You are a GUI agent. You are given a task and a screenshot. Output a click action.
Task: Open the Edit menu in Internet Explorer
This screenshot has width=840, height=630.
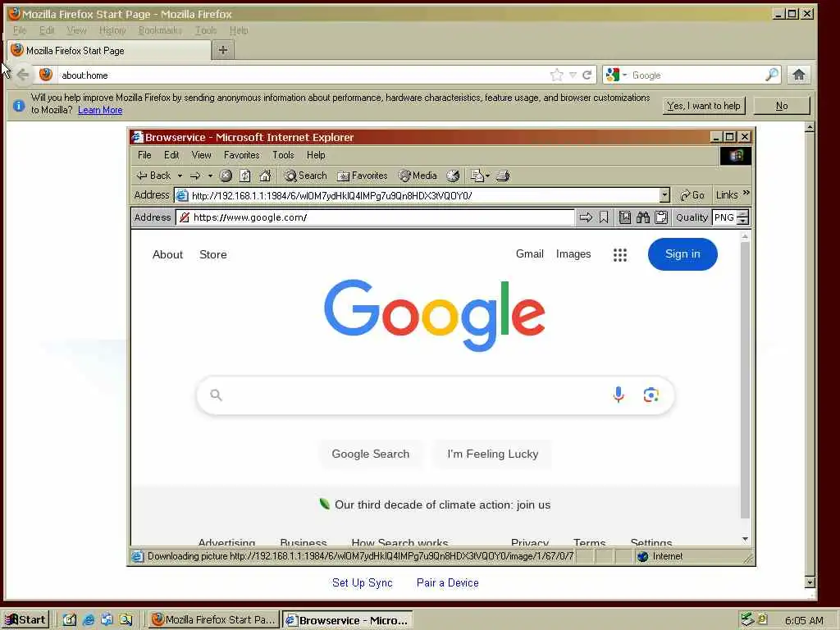(x=171, y=155)
